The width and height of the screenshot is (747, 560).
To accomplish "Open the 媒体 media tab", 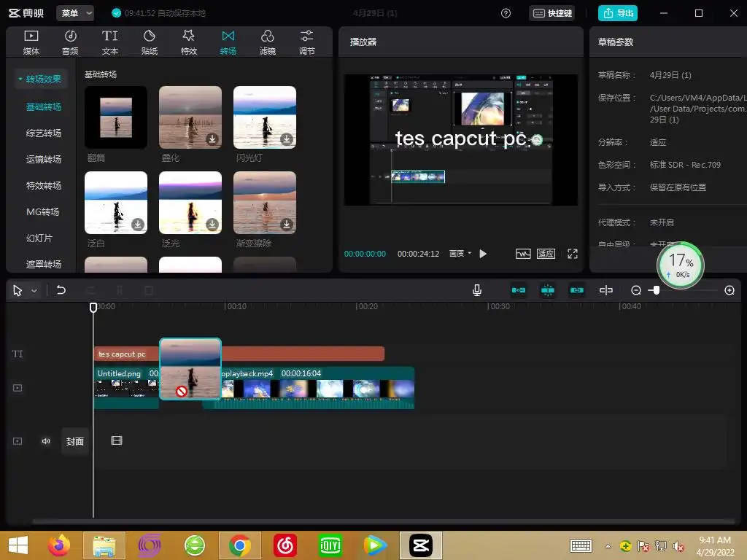I will pyautogui.click(x=31, y=42).
